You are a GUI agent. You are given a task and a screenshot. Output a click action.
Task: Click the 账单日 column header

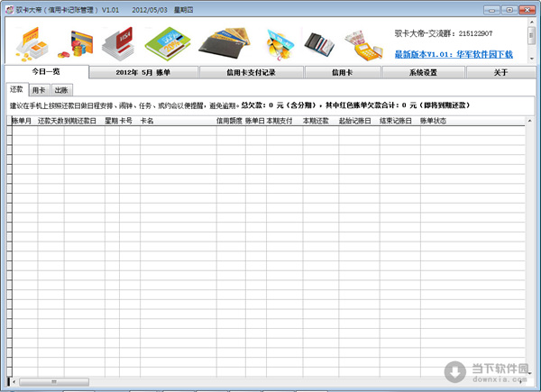coord(256,121)
